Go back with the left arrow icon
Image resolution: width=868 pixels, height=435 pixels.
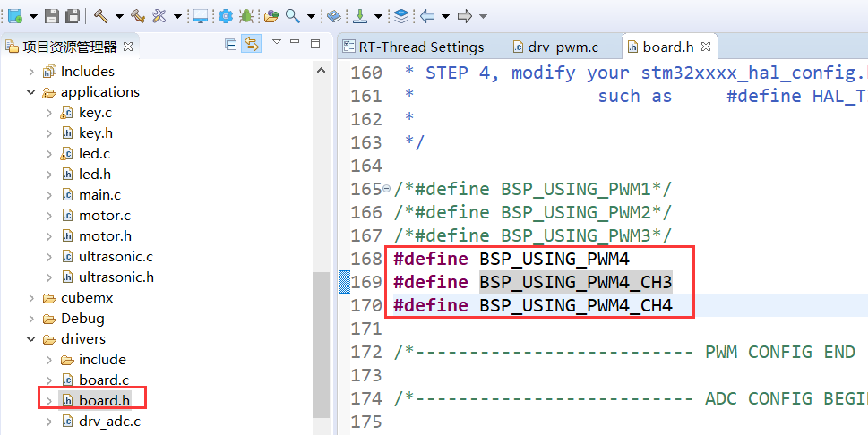[x=427, y=16]
